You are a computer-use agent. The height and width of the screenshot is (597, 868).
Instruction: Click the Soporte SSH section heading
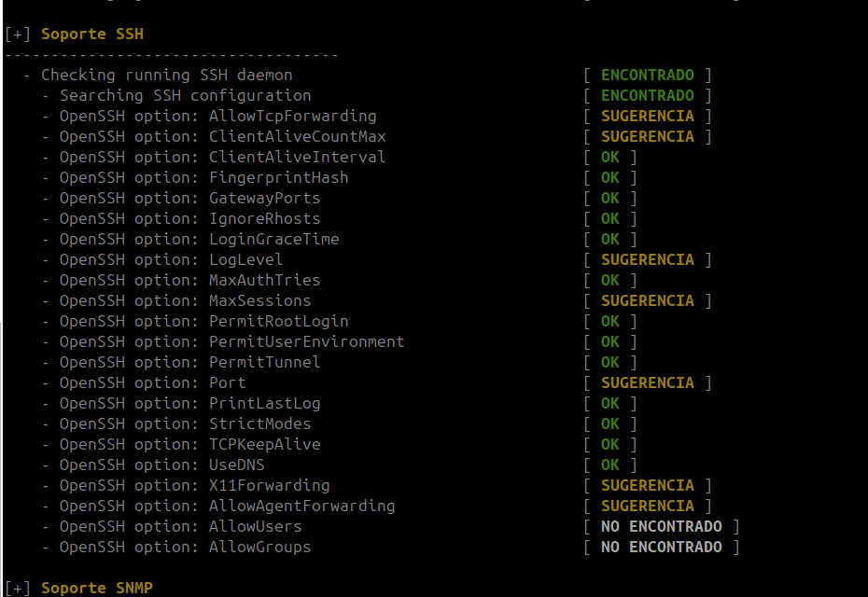[92, 34]
